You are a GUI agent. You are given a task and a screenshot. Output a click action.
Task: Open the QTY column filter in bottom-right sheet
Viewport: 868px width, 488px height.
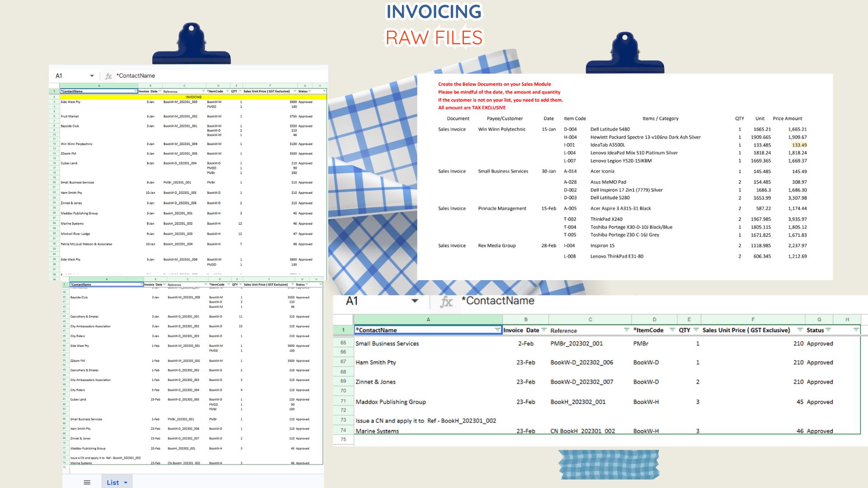pyautogui.click(x=696, y=330)
